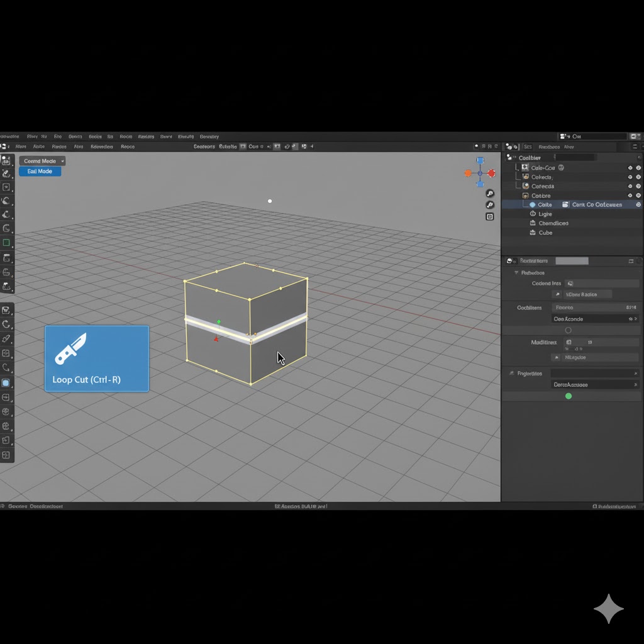Click the outliner search input field
This screenshot has height=644, width=644.
[575, 157]
